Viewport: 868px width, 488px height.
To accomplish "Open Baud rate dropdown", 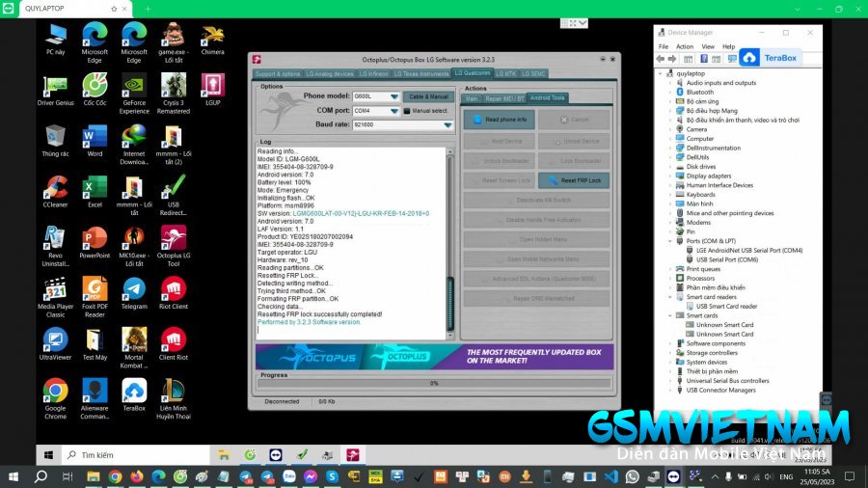I will click(448, 125).
